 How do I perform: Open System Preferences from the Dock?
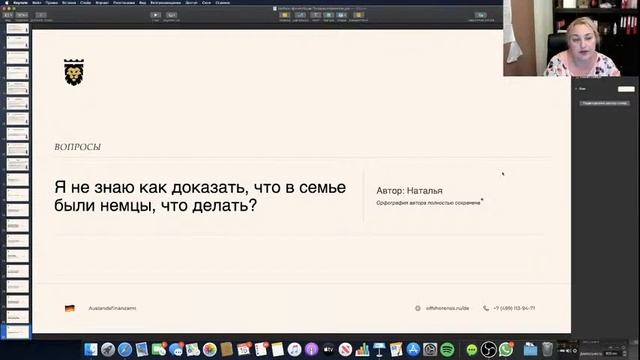(x=430, y=350)
